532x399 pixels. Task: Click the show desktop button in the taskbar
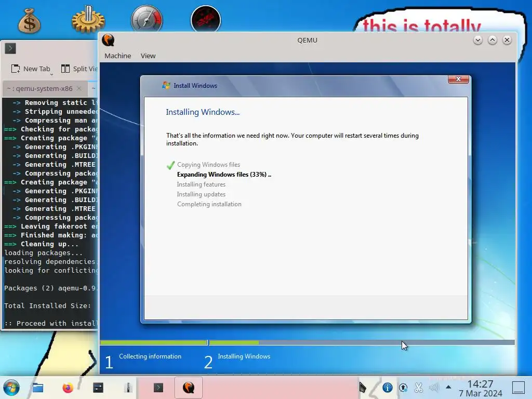point(518,388)
